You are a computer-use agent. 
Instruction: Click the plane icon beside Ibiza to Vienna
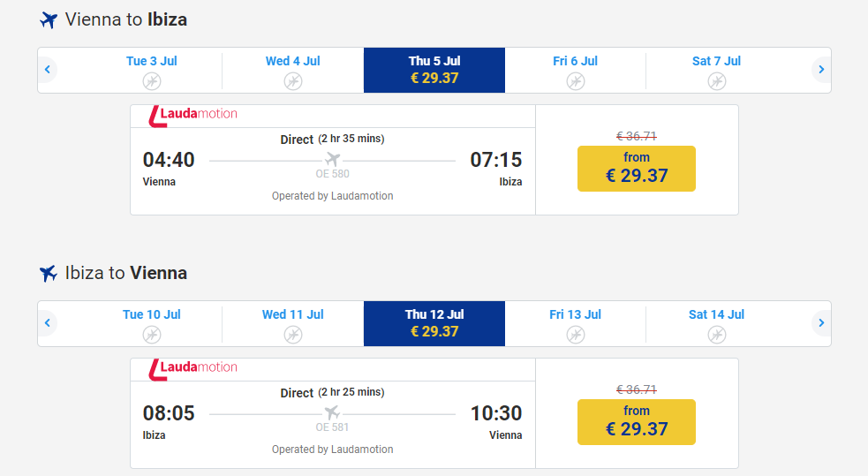point(49,273)
